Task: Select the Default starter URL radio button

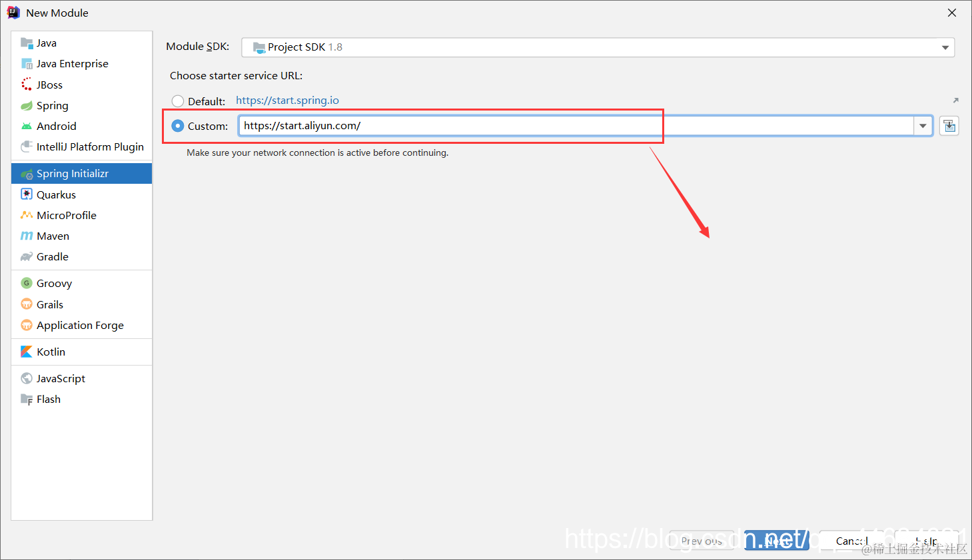Action: click(x=178, y=101)
